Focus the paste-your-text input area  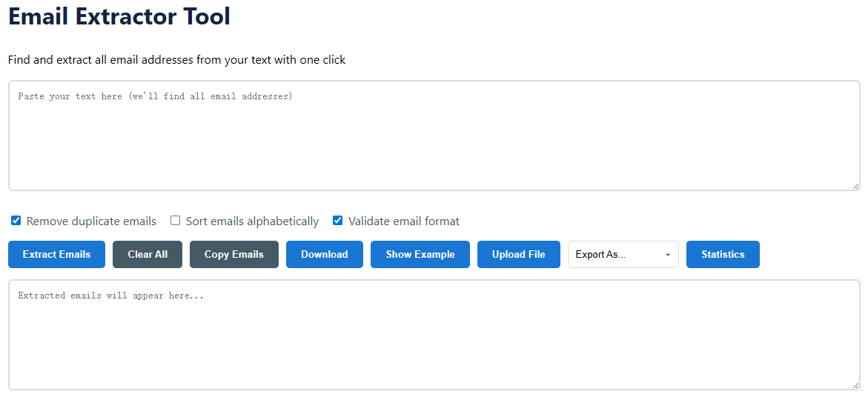pos(434,136)
